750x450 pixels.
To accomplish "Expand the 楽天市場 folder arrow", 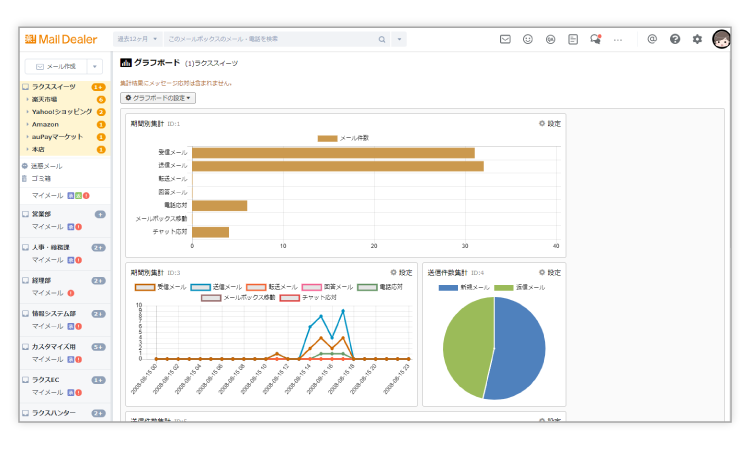I will click(x=27, y=99).
